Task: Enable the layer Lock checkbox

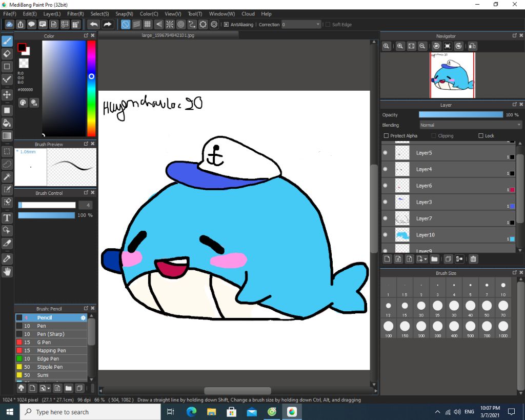Action: pos(481,136)
